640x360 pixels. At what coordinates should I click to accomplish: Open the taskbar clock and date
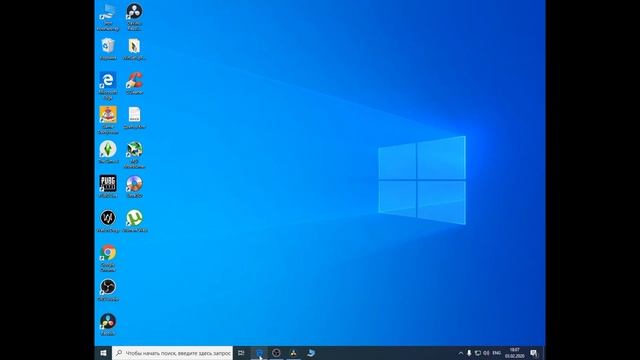click(515, 353)
